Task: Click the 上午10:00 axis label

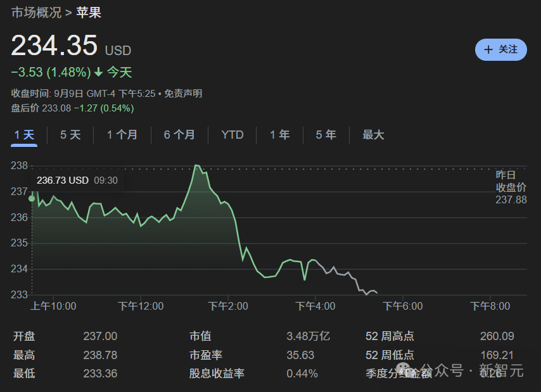Action: 53,306
